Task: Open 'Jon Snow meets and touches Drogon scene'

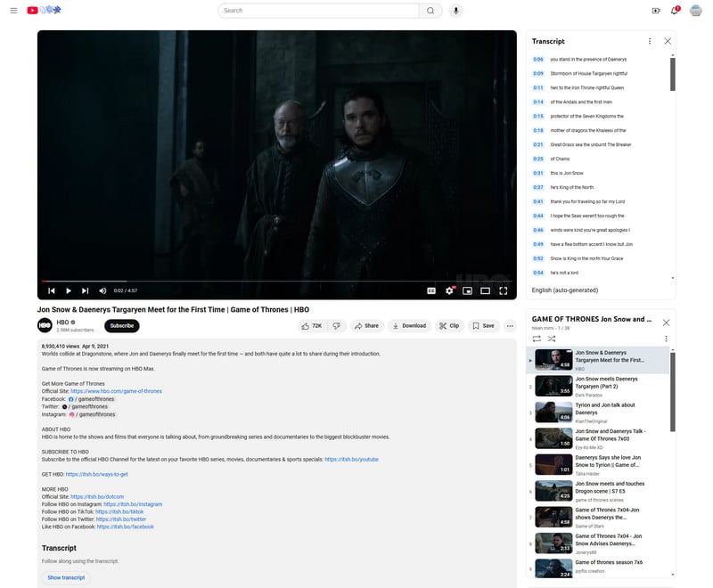Action: coord(597,491)
